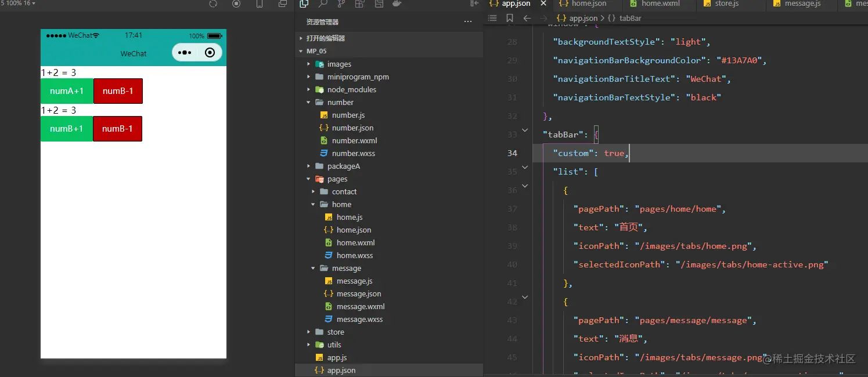The width and height of the screenshot is (868, 377).
Task: Expand the utils folder
Action: pos(389,345)
